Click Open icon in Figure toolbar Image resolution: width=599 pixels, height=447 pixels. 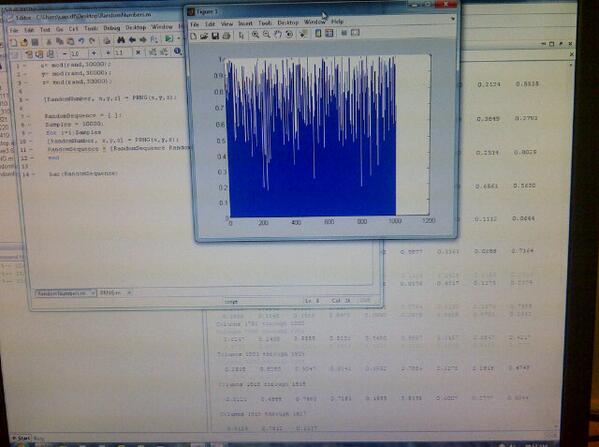(x=204, y=36)
